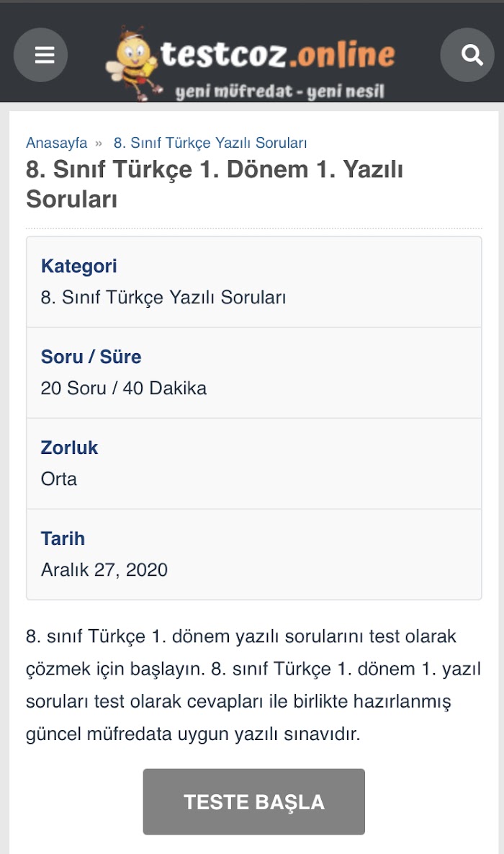The image size is (504, 854).
Task: Click the Kategori value inside the info box
Action: coord(163,298)
